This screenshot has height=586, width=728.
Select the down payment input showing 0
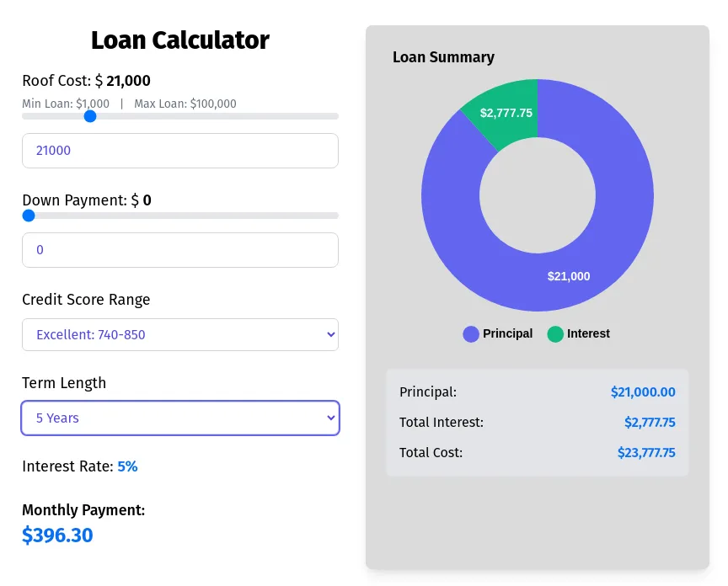click(179, 249)
